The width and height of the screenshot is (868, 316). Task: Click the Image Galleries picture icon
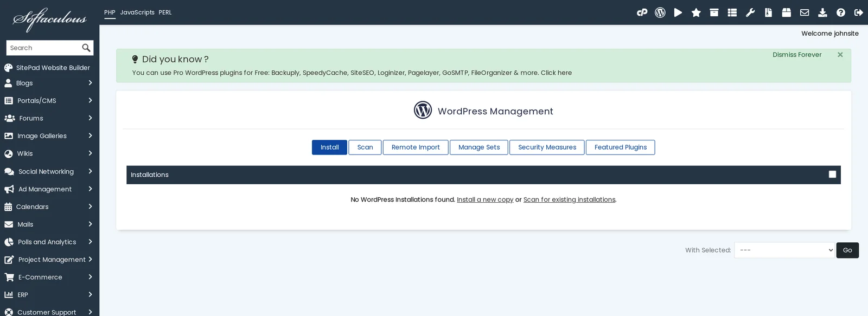9,136
